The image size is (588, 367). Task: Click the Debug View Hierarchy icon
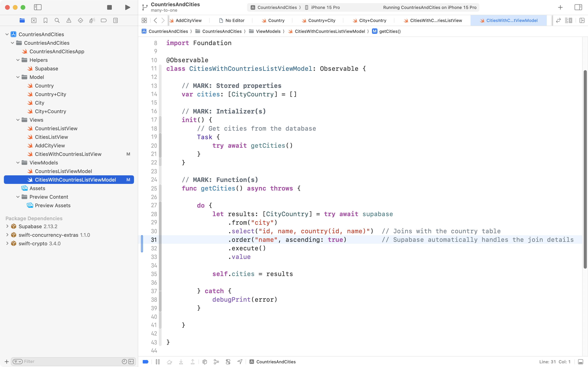(x=205, y=362)
